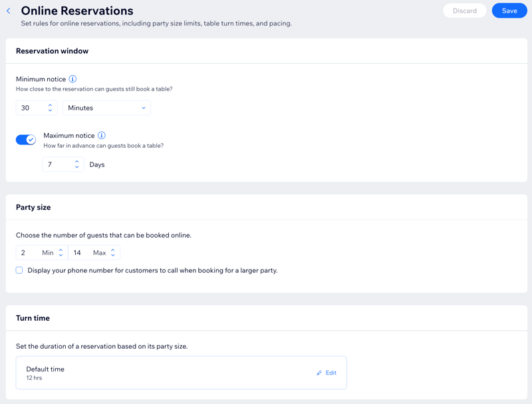Click the Online Reservations page title
Viewport: 532px width, 404px height.
click(x=77, y=11)
